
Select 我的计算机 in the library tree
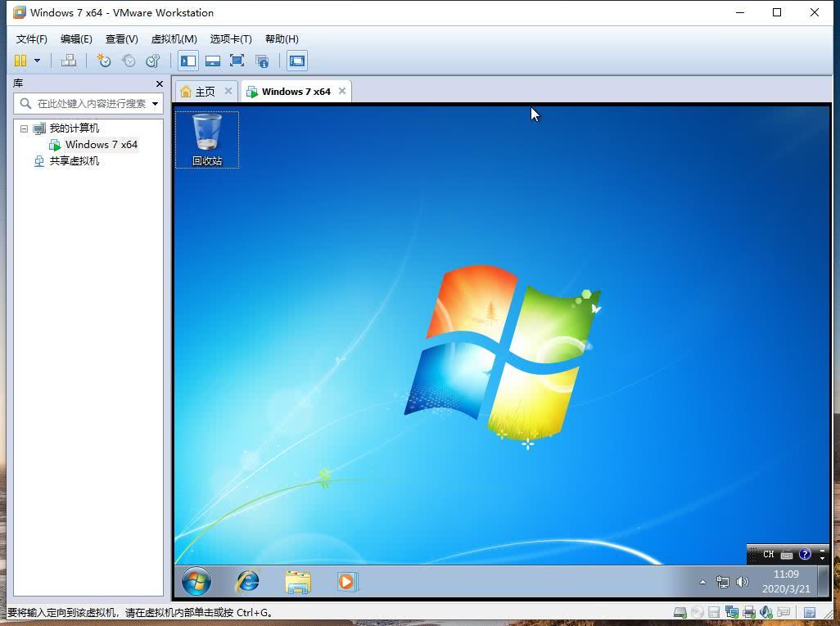pos(74,128)
